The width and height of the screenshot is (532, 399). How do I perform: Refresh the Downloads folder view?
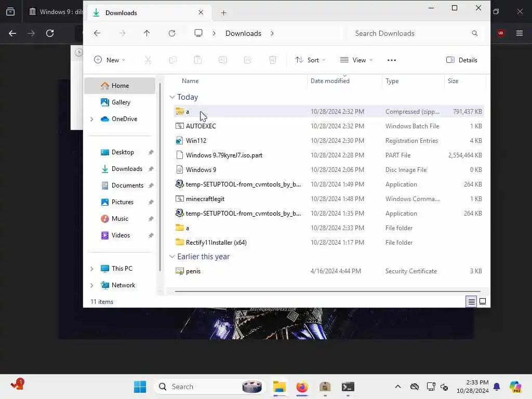tap(172, 33)
